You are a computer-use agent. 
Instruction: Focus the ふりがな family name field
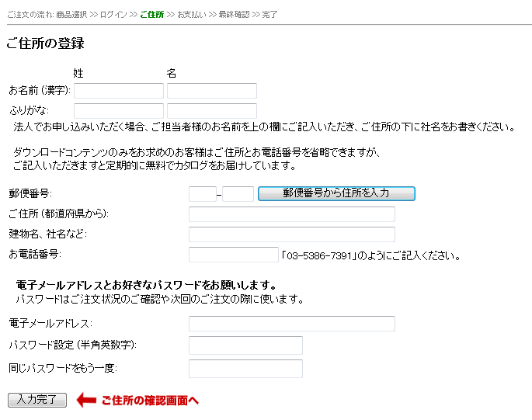click(118, 111)
